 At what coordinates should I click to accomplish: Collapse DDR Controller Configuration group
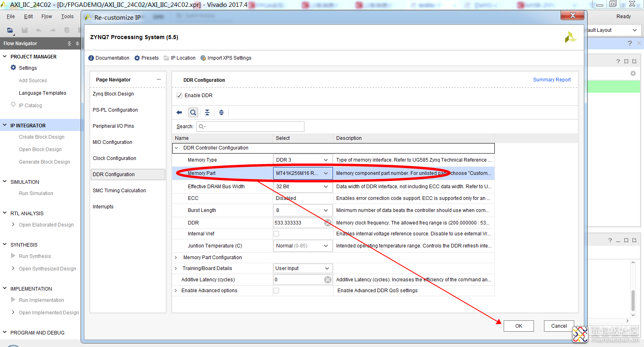coord(176,148)
